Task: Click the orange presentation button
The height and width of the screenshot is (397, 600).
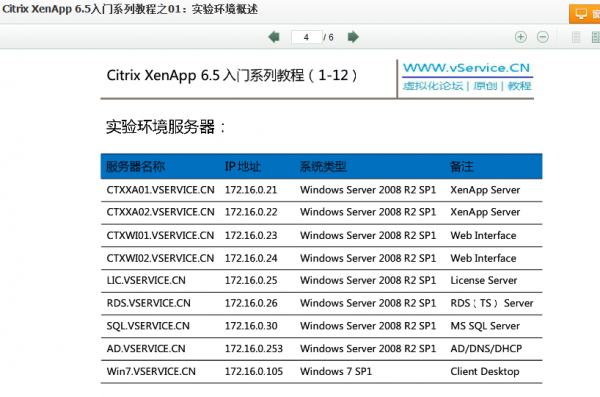Action: tap(585, 14)
